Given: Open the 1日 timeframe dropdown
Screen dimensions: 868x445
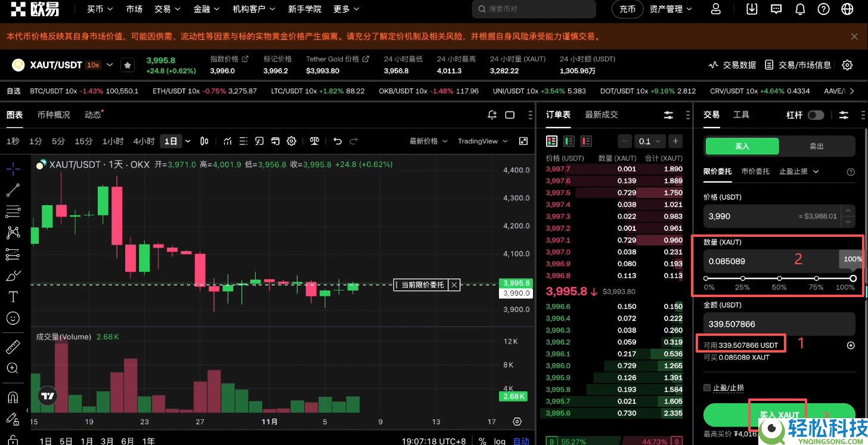Looking at the screenshot, I should (187, 141).
